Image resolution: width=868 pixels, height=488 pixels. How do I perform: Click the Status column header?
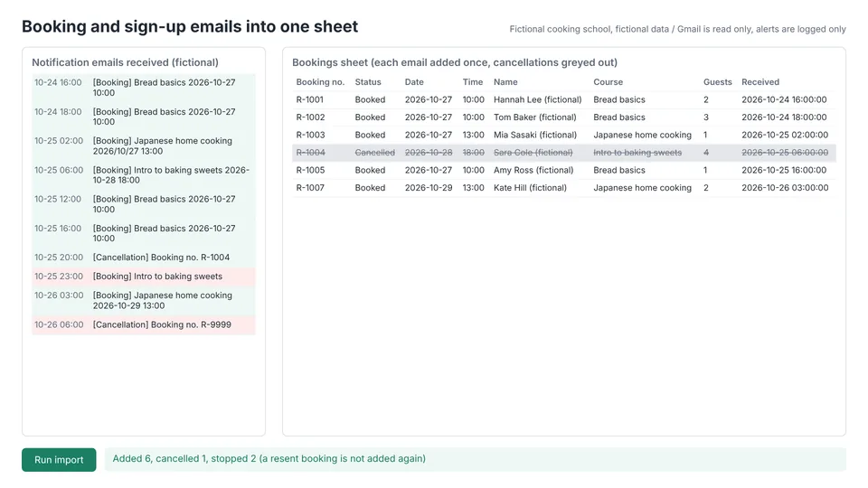point(368,82)
